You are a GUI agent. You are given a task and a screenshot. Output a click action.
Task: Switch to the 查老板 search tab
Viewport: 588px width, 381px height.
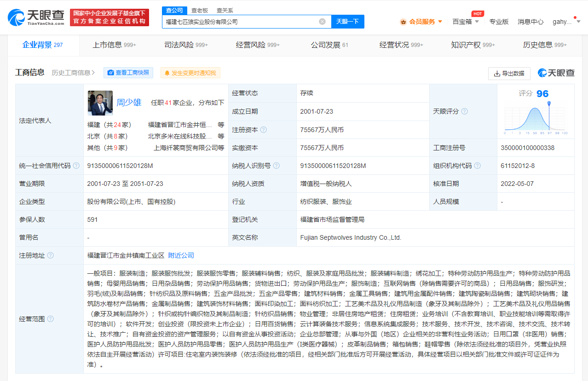(x=200, y=10)
